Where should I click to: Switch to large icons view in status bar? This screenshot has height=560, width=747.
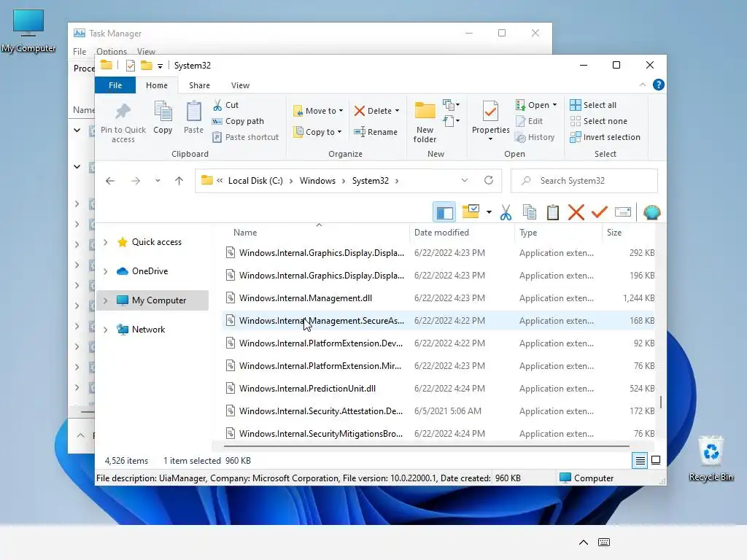pyautogui.click(x=656, y=461)
